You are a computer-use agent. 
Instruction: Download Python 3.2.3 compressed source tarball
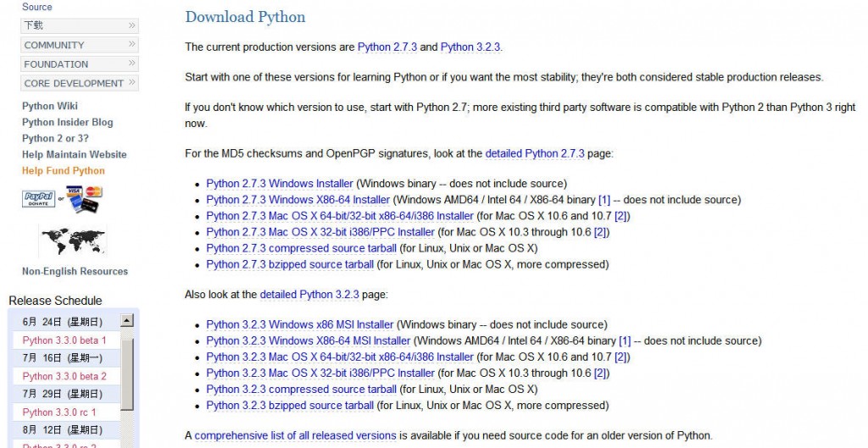point(302,389)
